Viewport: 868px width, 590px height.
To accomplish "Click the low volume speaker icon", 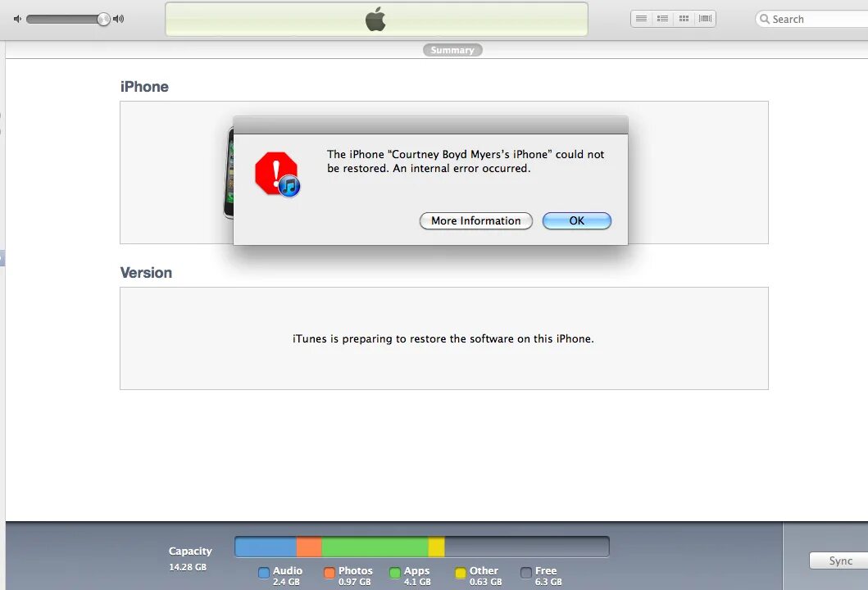I will [18, 19].
